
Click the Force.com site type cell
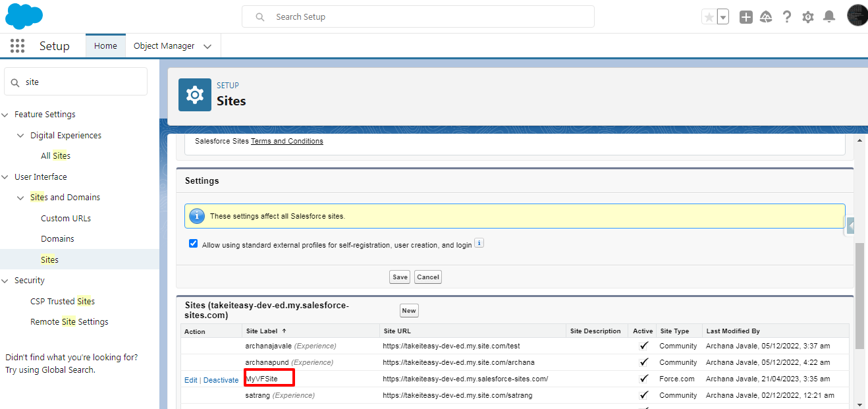(676, 379)
